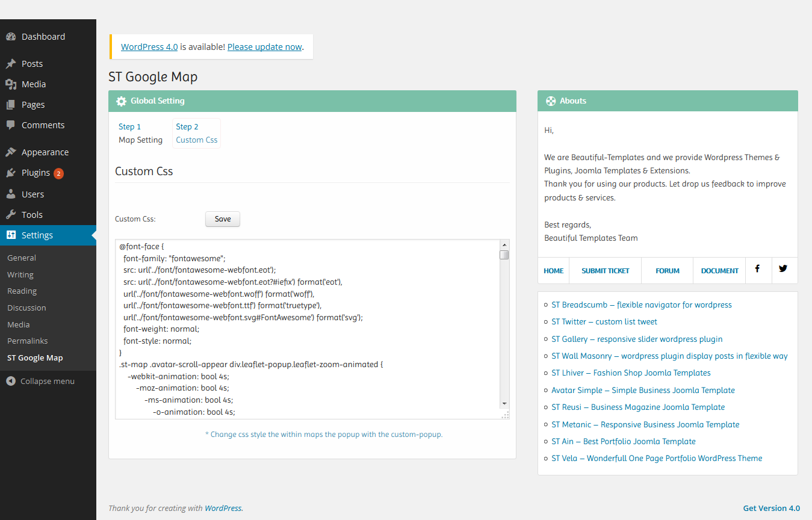This screenshot has height=520, width=812.
Task: Click the Global Setting gear icon
Action: point(121,101)
